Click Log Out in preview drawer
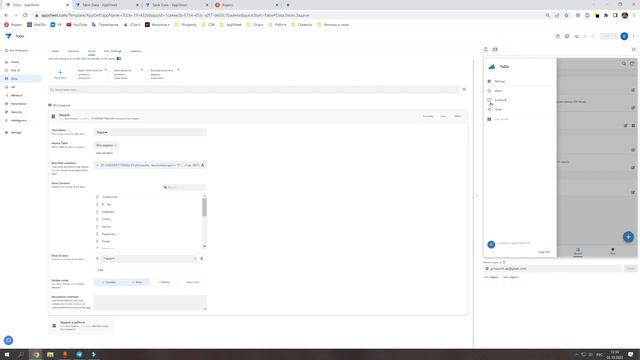 (544, 252)
